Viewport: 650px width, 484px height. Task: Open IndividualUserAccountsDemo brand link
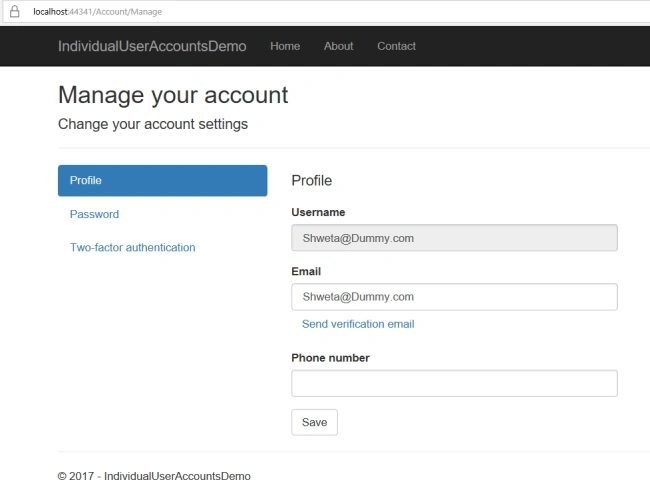152,46
